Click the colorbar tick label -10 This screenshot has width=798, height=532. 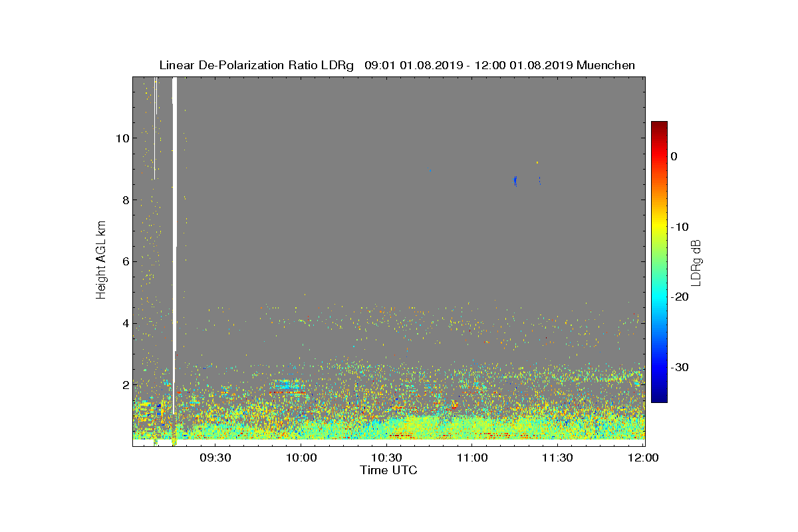[680, 227]
